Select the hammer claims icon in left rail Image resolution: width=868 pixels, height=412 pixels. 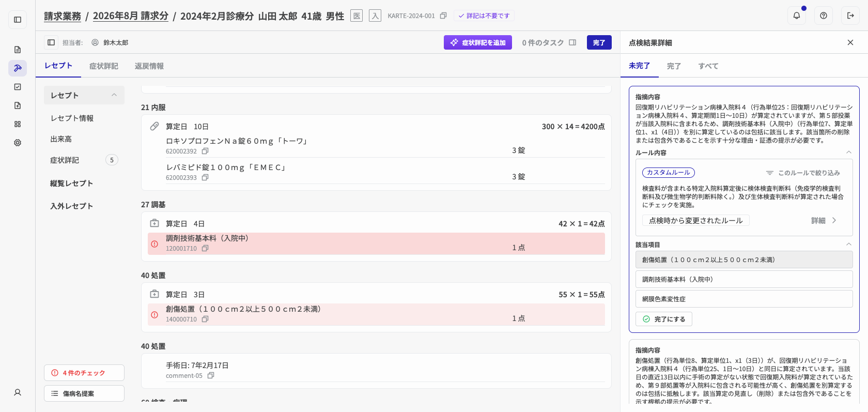18,68
